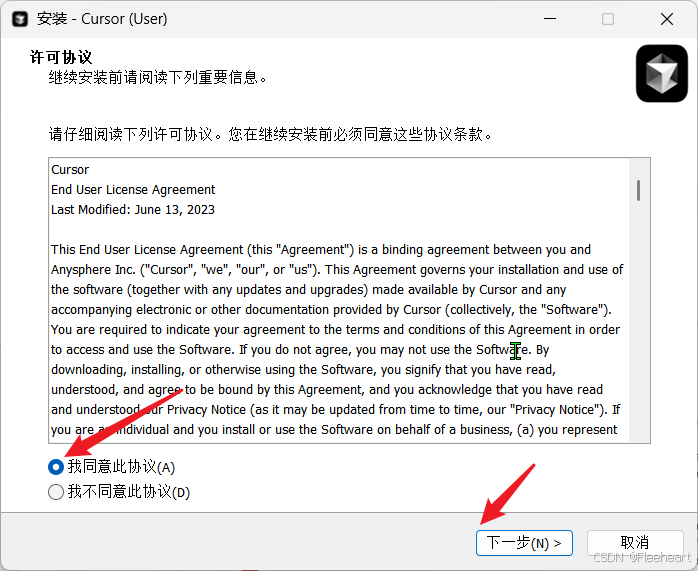
Task: Click the 继续安装前请阅读下列重要信息 subtitle
Action: (x=158, y=78)
